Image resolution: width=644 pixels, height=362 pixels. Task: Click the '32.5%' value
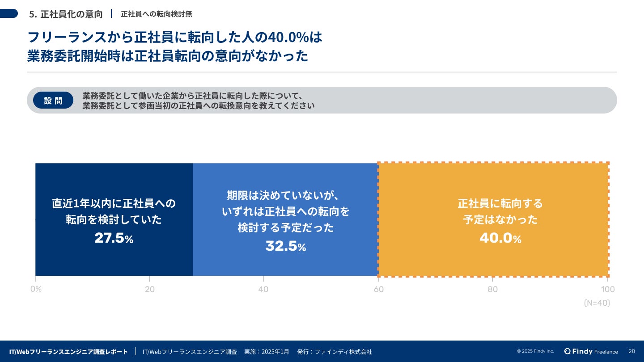click(285, 246)
